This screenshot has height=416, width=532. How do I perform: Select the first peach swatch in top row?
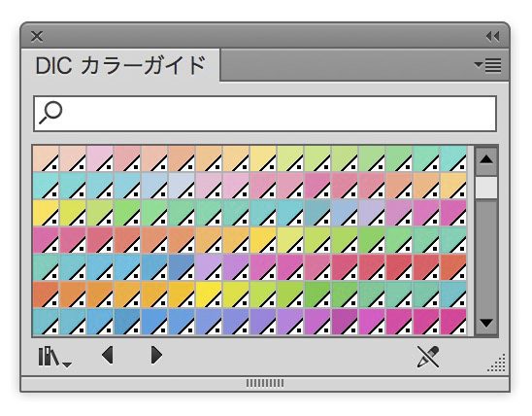(46, 158)
